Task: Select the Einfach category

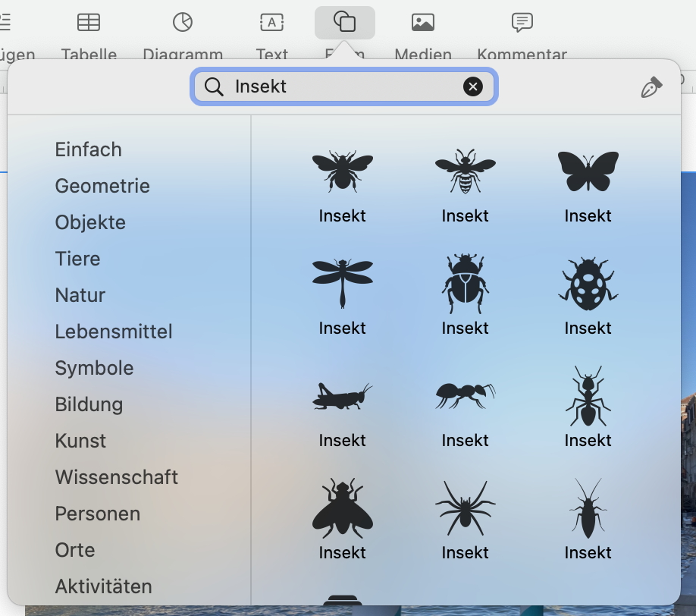Action: (89, 149)
